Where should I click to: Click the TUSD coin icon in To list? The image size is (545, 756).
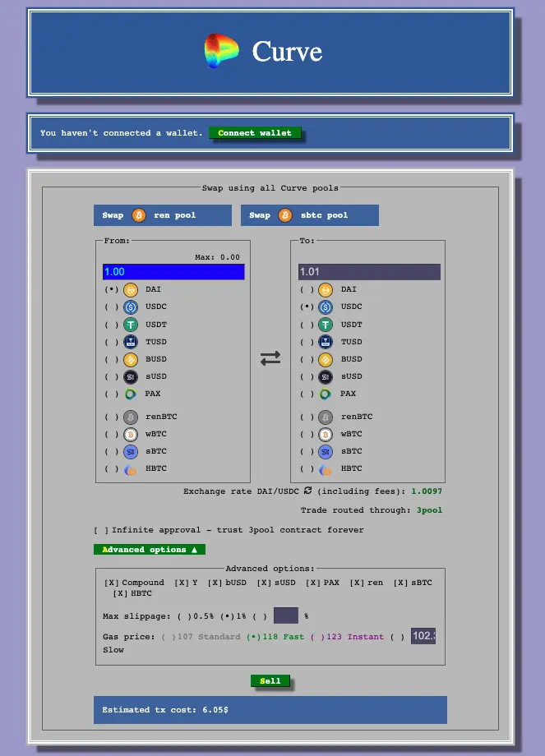point(326,342)
